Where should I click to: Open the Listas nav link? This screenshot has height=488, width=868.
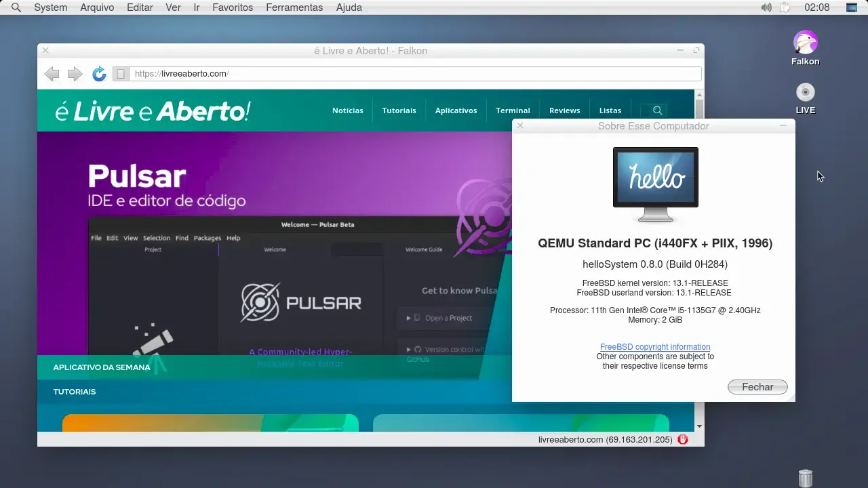pyautogui.click(x=610, y=110)
